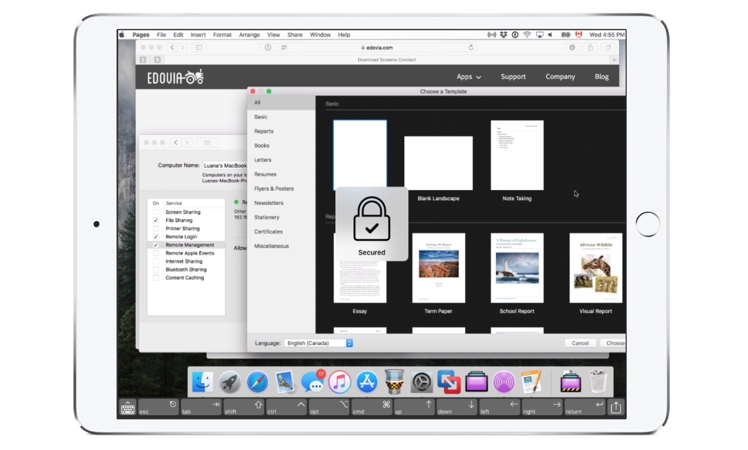Viewport: 748px width, 450px height.
Task: Open System Preferences gear in dock
Action: pyautogui.click(x=421, y=381)
